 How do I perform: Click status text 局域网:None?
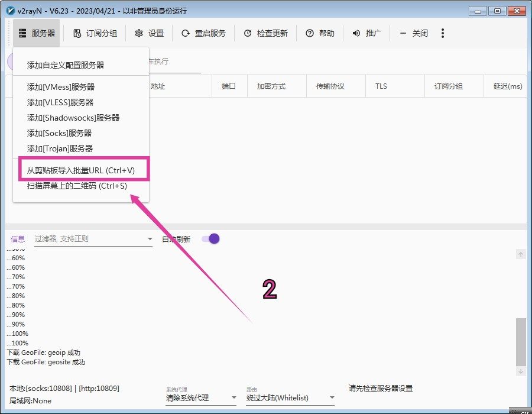(x=30, y=401)
